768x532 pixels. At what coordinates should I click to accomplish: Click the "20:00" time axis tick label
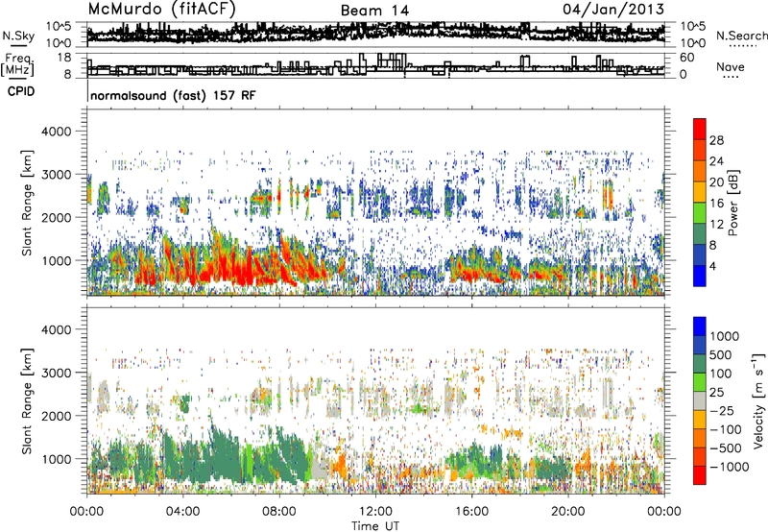pyautogui.click(x=568, y=512)
